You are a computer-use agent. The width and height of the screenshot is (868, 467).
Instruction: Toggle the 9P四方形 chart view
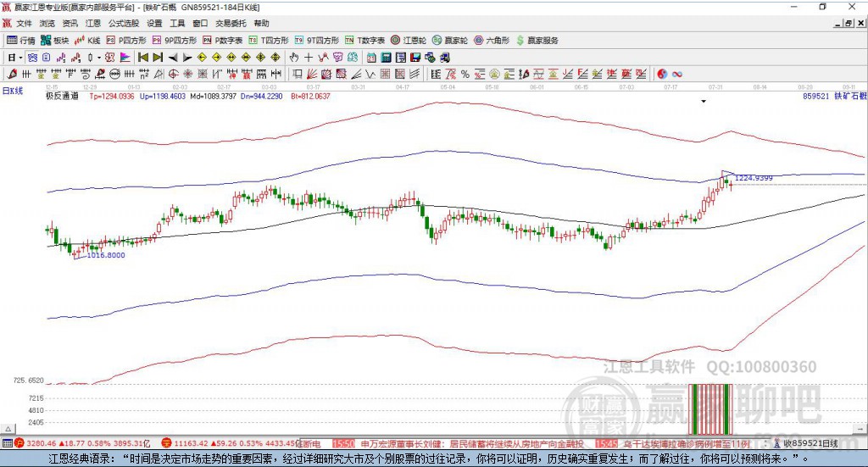175,41
